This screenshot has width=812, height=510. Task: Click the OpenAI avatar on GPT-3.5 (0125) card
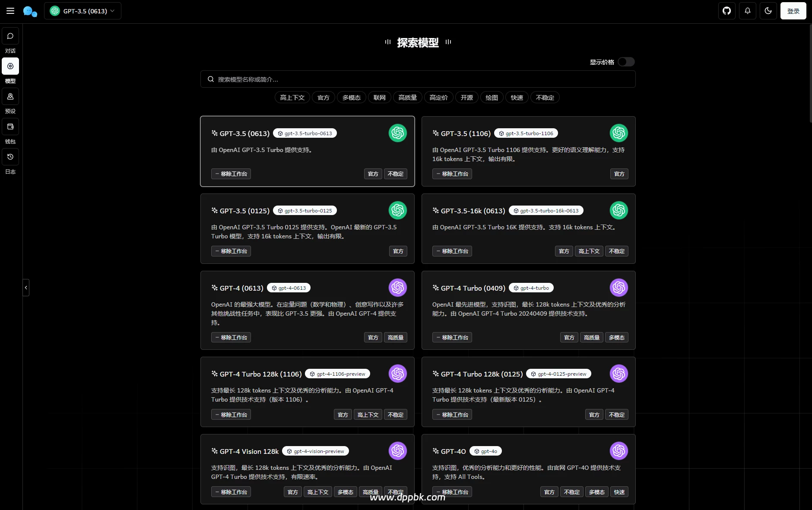coord(398,210)
